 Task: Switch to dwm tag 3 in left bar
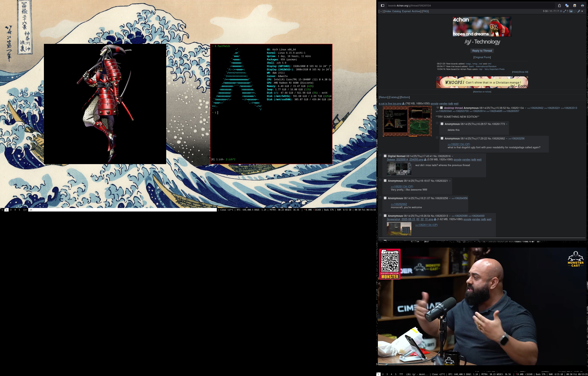tap(11, 210)
